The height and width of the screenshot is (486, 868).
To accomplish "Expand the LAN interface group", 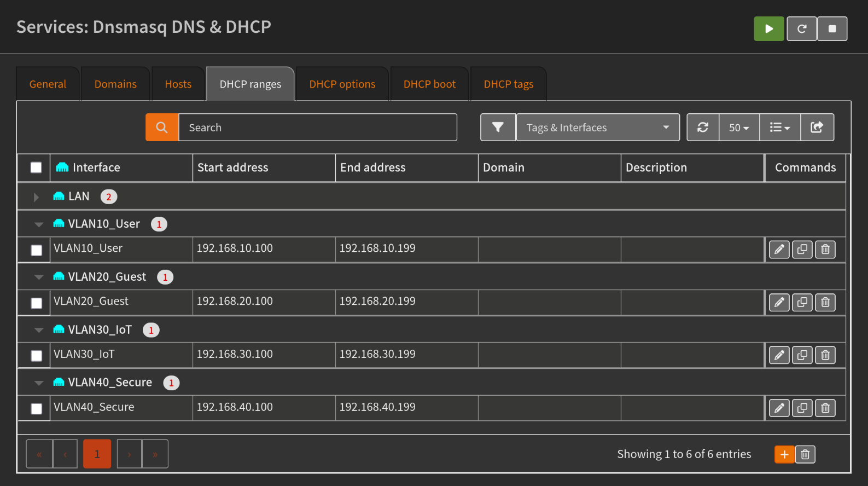I will (x=36, y=197).
